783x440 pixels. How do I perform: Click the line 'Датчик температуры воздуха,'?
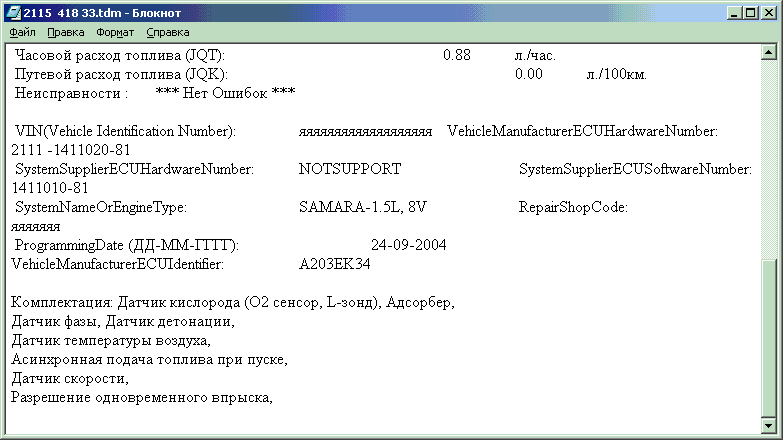pyautogui.click(x=111, y=340)
